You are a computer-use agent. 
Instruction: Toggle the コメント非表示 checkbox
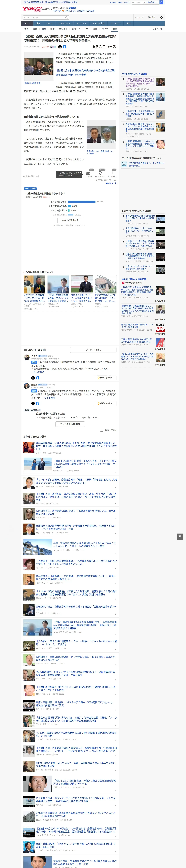pos(102,430)
